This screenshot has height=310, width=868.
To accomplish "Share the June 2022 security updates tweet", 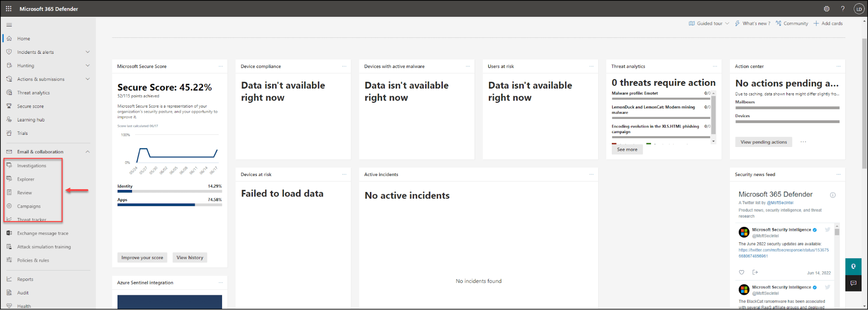I will 755,272.
